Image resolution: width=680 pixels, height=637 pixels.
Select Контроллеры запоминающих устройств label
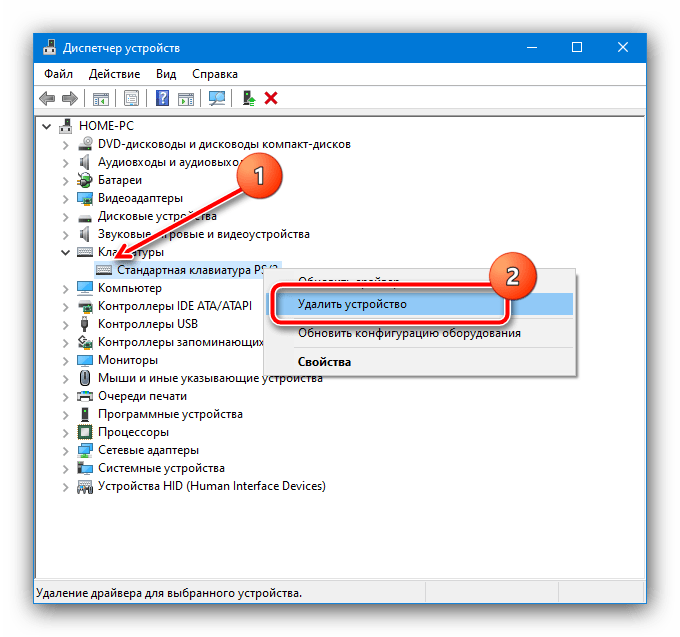tap(180, 342)
